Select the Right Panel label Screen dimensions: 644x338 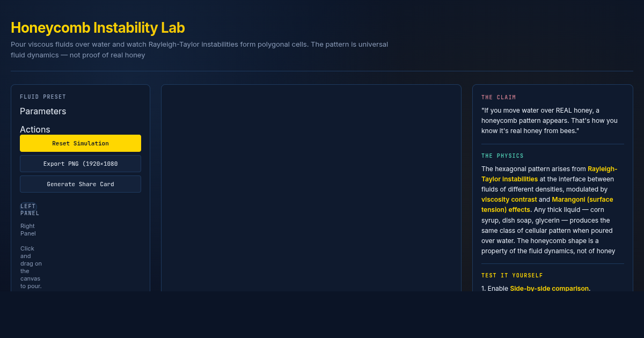click(x=28, y=230)
